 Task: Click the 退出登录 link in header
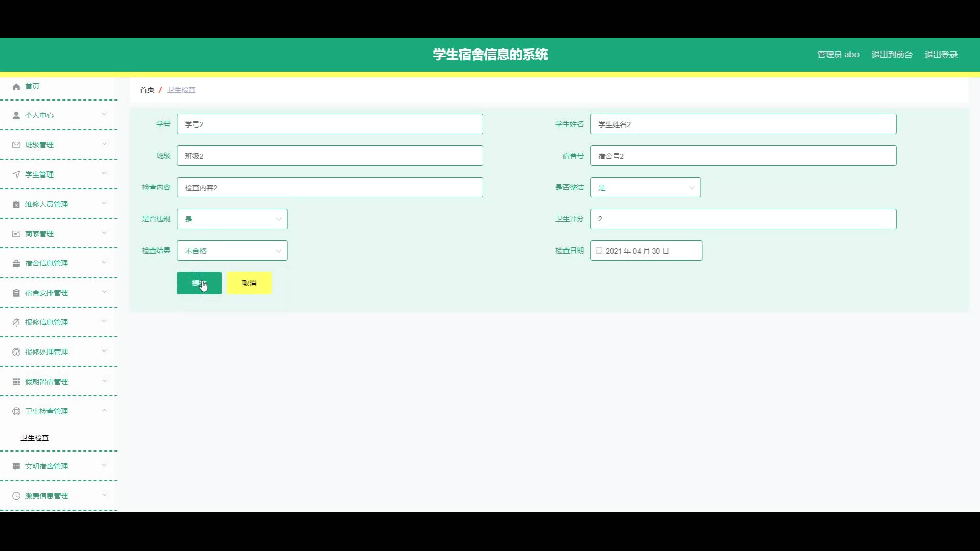(x=941, y=54)
